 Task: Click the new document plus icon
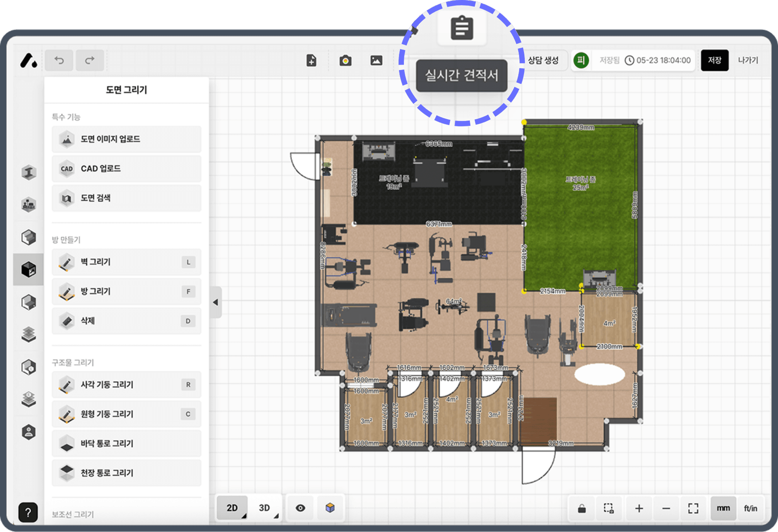[311, 61]
